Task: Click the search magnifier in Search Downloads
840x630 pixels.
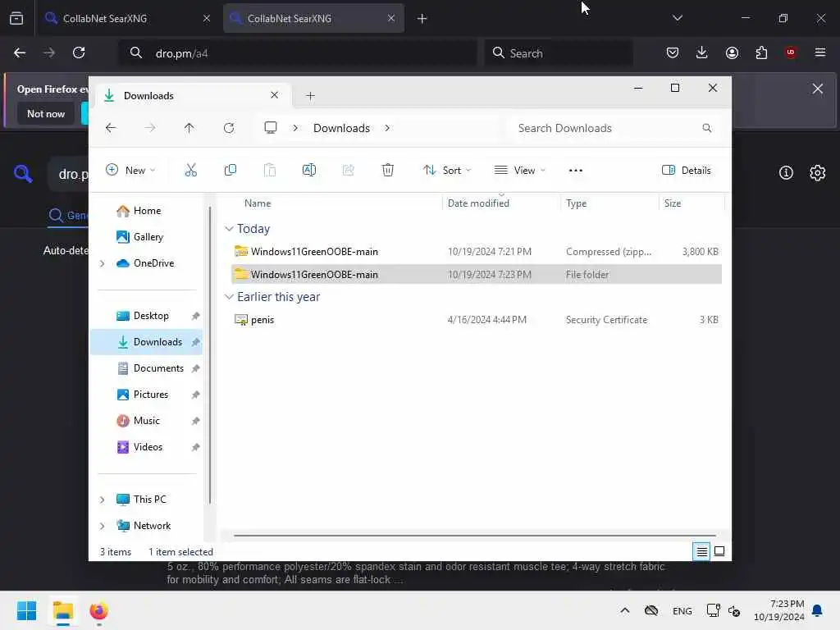Action: pos(706,128)
